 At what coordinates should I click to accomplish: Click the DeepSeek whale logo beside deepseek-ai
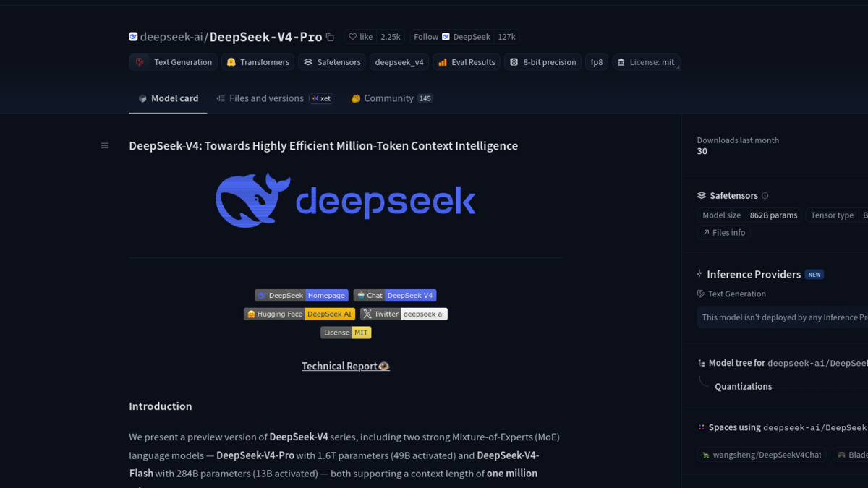(x=133, y=36)
